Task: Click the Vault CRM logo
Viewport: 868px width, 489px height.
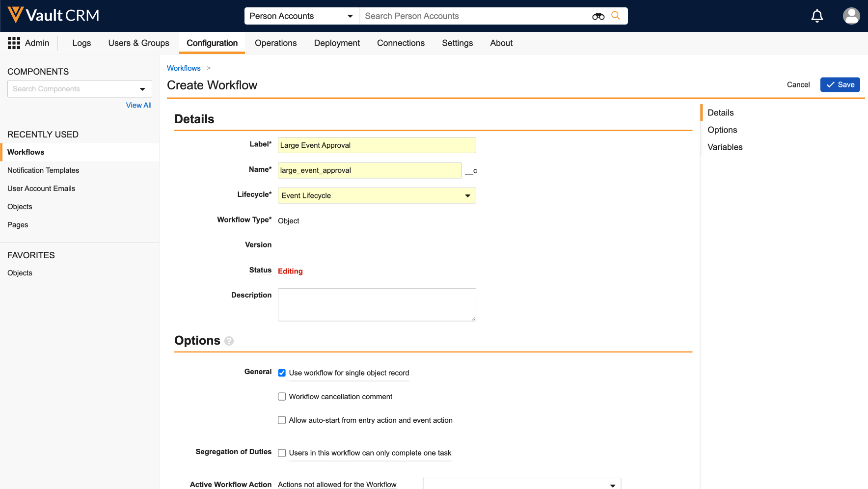Action: (x=53, y=15)
